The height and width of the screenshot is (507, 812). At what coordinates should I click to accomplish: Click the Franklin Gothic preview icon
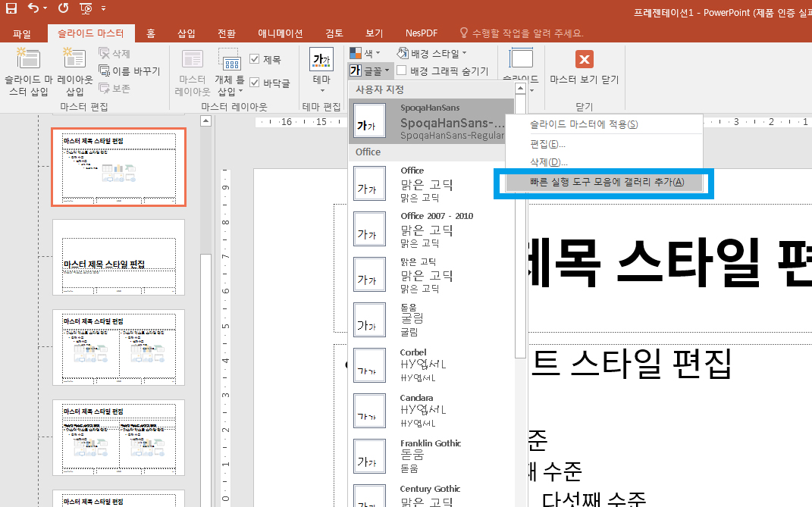[370, 456]
